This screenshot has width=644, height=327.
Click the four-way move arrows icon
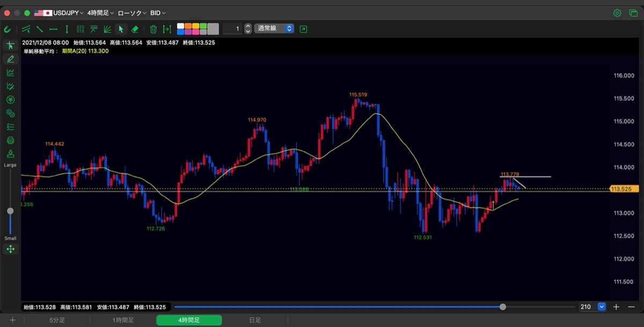click(10, 249)
